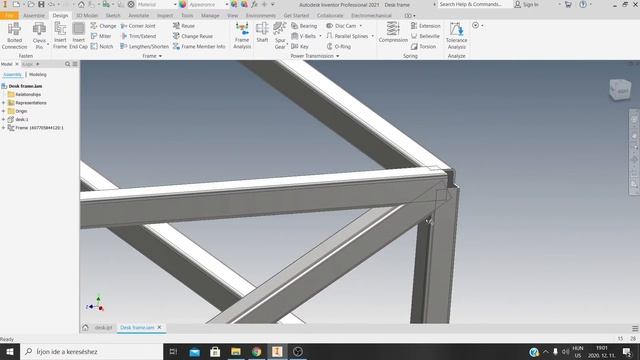640x360 pixels.
Task: Open the Parallel Splines dropdown arrow
Action: (x=372, y=36)
